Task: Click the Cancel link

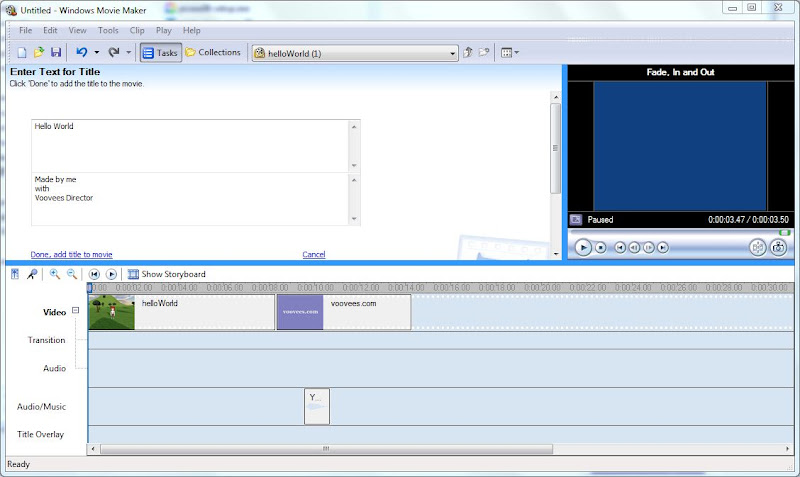Action: pyautogui.click(x=314, y=254)
